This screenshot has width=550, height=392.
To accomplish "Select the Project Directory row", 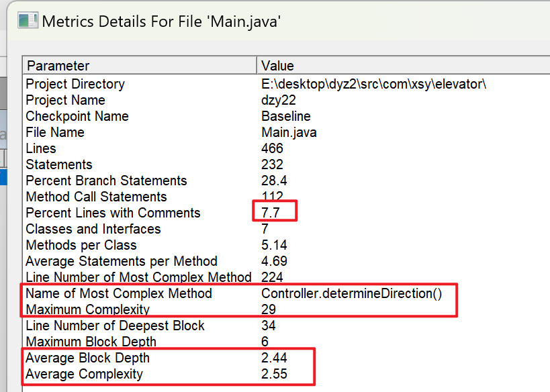I will click(x=287, y=84).
